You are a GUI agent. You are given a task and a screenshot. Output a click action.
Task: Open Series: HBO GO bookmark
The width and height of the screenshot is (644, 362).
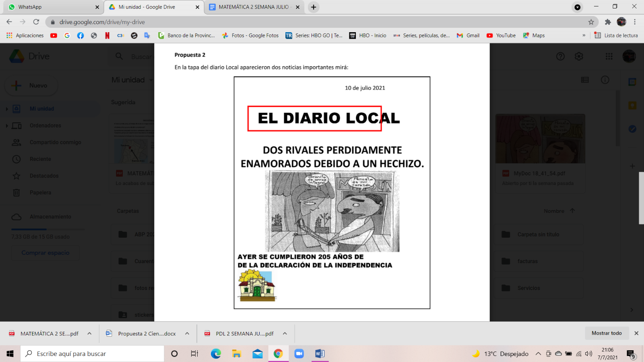click(314, 35)
